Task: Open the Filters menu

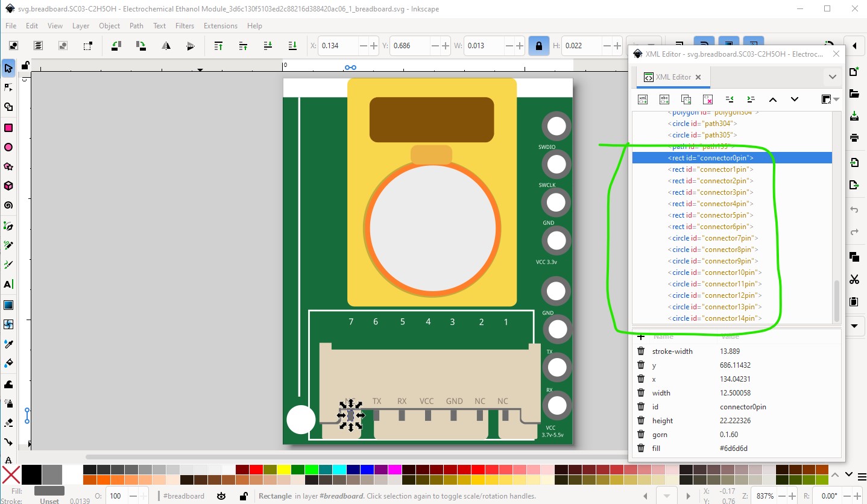Action: coord(184,26)
